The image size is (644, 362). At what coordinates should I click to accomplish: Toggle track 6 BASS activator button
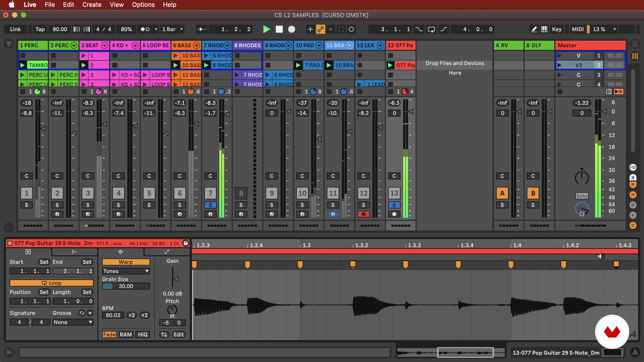[180, 193]
